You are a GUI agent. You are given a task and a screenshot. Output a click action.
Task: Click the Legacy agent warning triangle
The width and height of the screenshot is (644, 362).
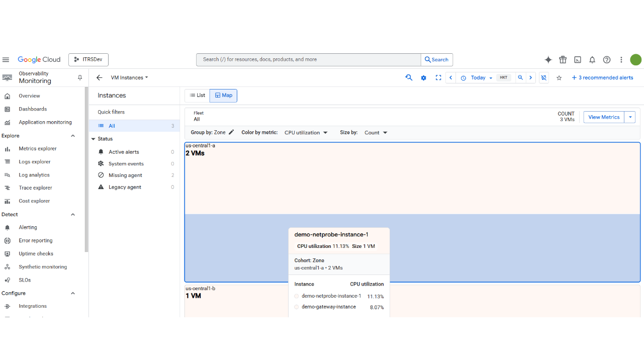tap(101, 187)
